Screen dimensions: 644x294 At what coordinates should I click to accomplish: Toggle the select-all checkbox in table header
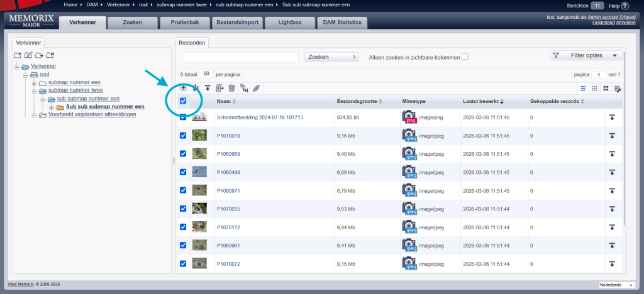(x=183, y=101)
